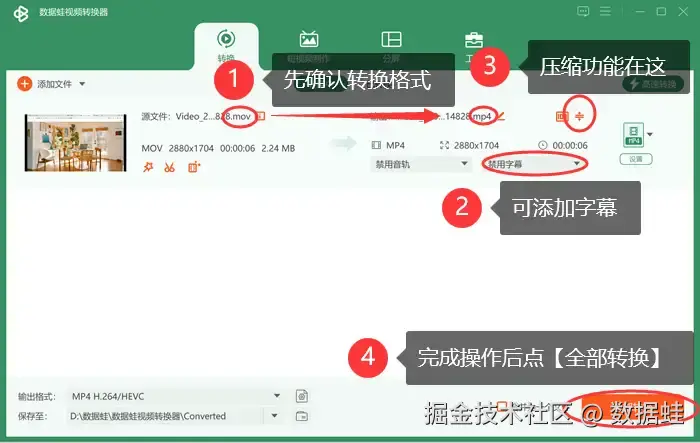Open the 禁用字幕 subtitle dropdown
This screenshot has height=443, width=700.
(534, 164)
